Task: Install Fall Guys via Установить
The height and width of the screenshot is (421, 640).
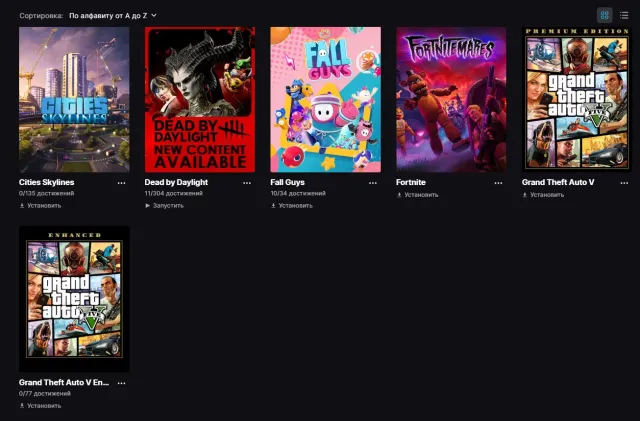Action: point(292,205)
